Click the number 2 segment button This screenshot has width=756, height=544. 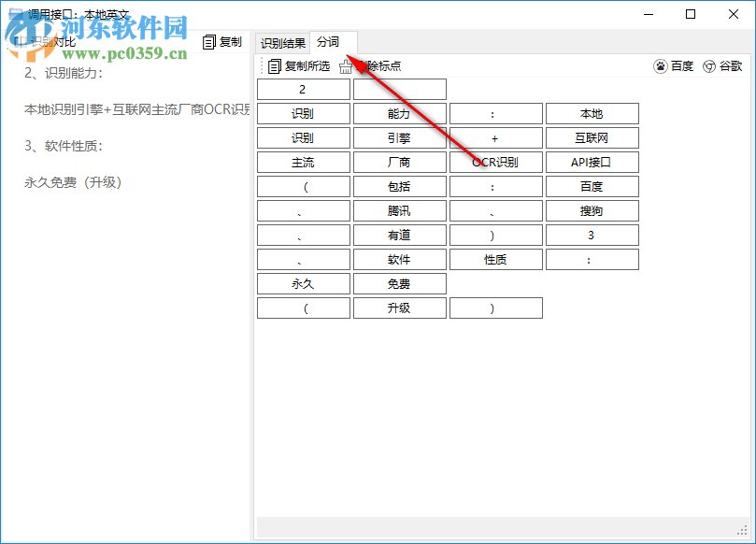click(303, 89)
